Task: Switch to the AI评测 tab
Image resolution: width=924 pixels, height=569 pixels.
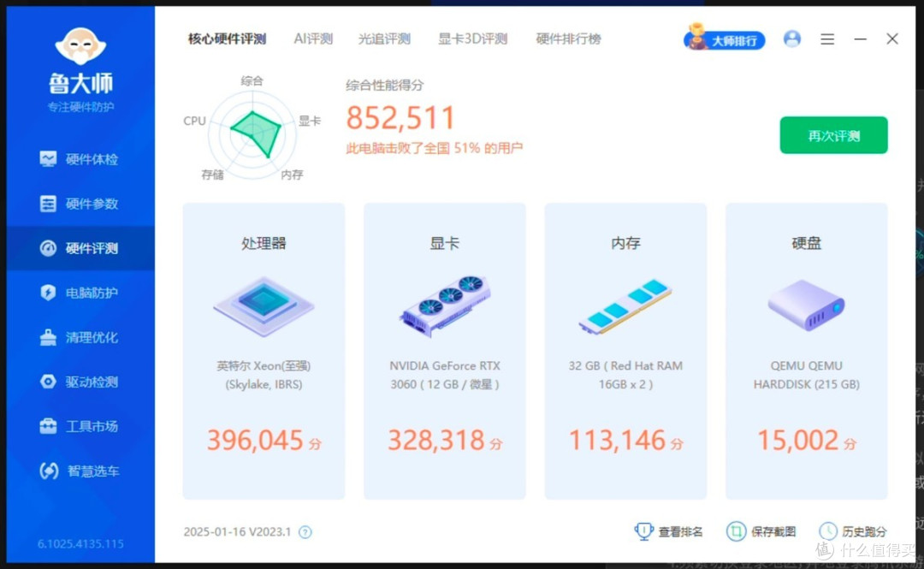Action: click(x=313, y=39)
